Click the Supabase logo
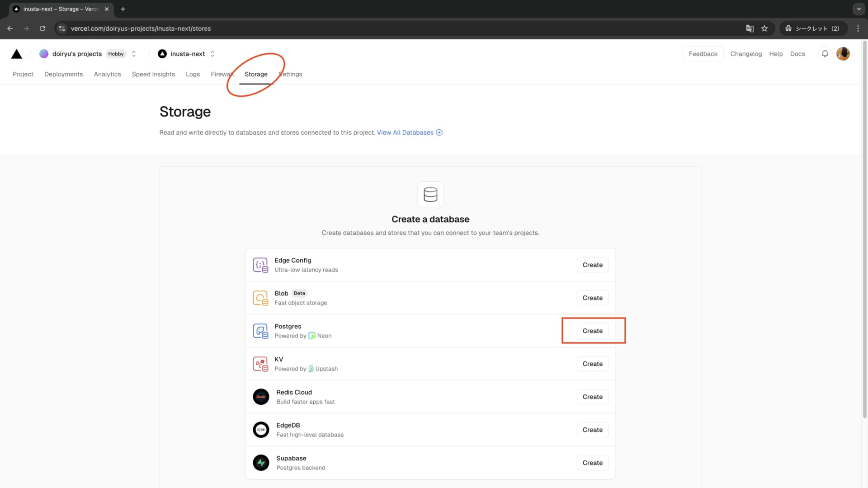The width and height of the screenshot is (868, 488). click(261, 463)
